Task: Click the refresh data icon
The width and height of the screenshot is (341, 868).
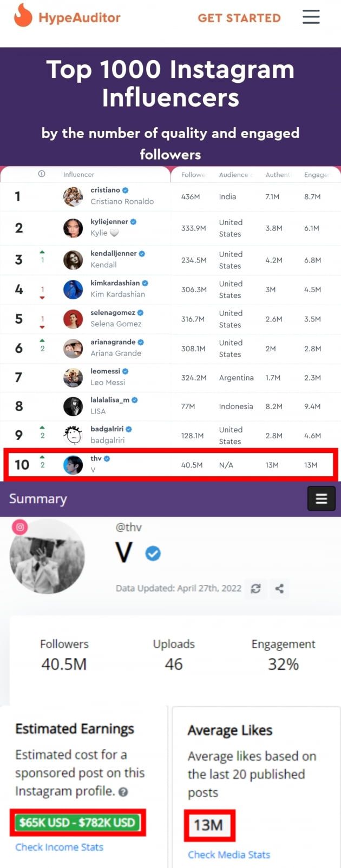Action: (255, 588)
